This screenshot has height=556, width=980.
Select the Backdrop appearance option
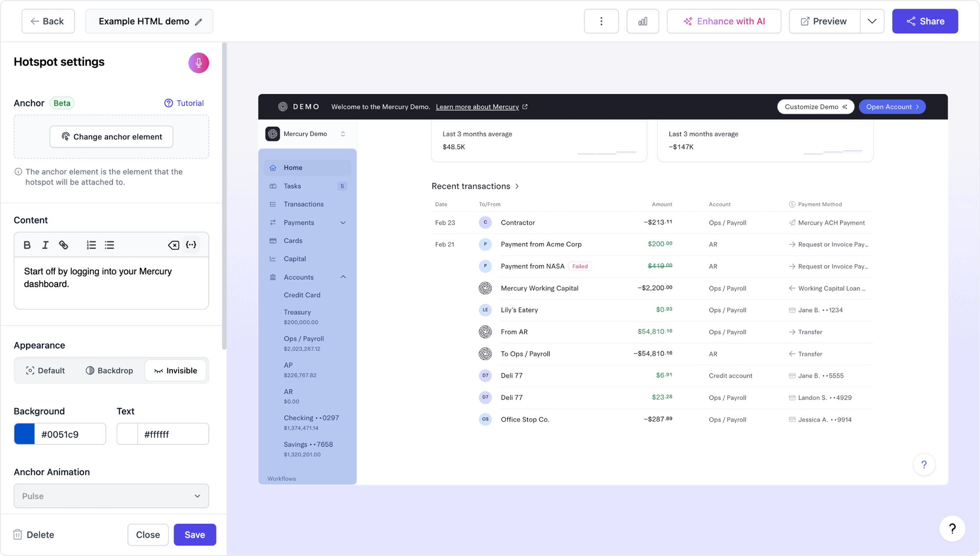109,370
